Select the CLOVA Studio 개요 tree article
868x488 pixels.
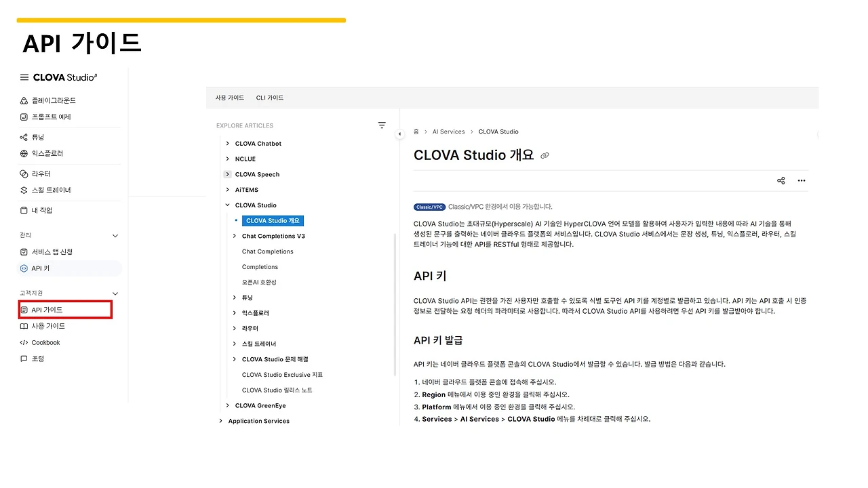coord(273,220)
